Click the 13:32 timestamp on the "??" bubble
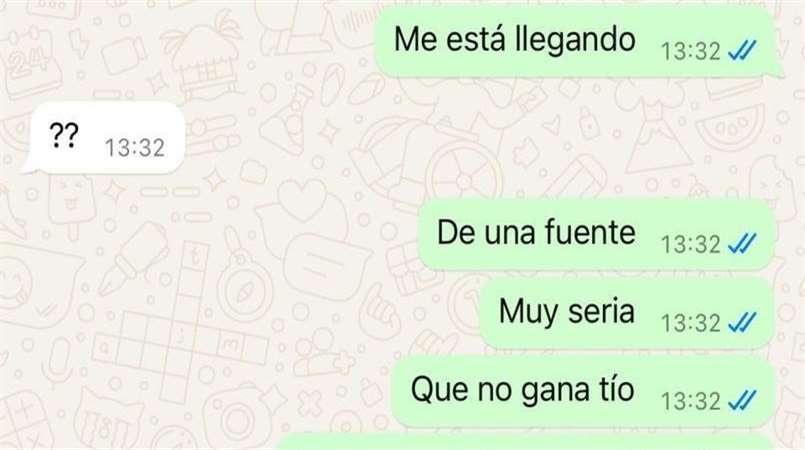 tap(135, 148)
